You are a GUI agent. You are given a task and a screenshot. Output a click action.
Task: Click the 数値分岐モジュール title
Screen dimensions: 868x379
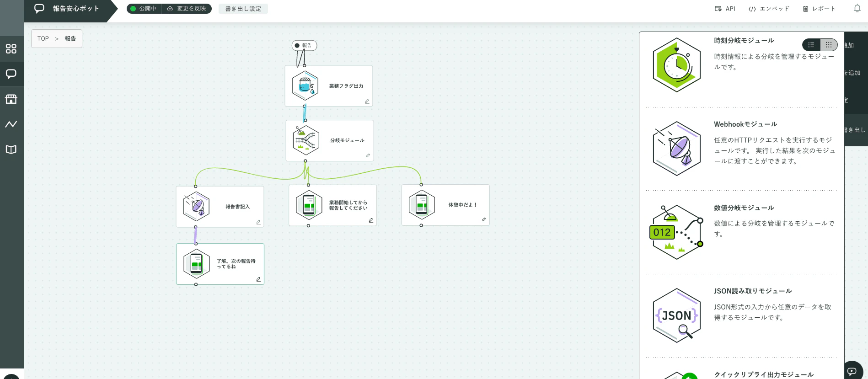point(744,208)
